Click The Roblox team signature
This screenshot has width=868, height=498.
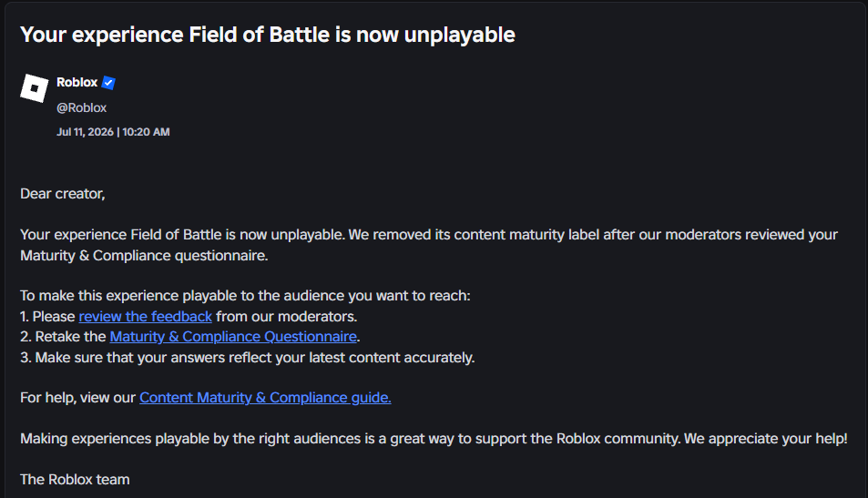click(x=75, y=480)
